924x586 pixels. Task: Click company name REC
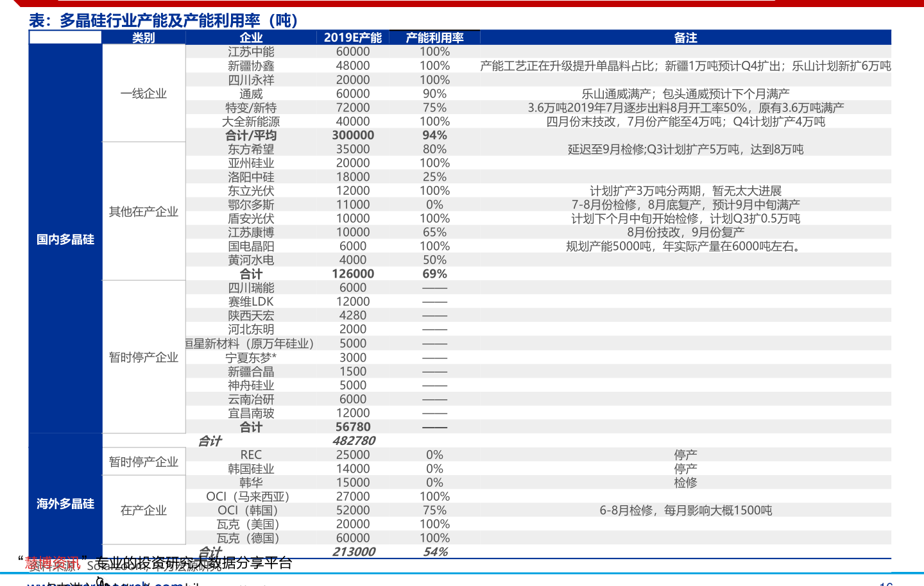tap(251, 455)
